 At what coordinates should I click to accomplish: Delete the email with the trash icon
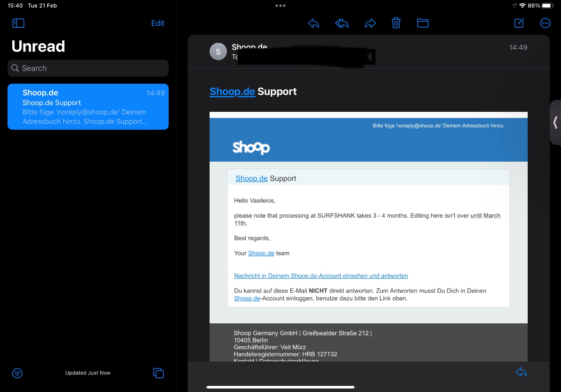click(396, 23)
